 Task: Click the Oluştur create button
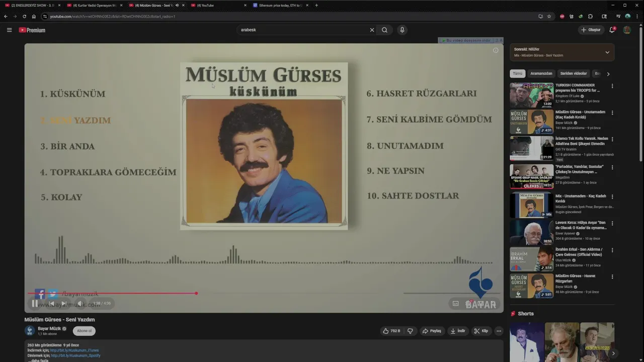[x=591, y=30]
